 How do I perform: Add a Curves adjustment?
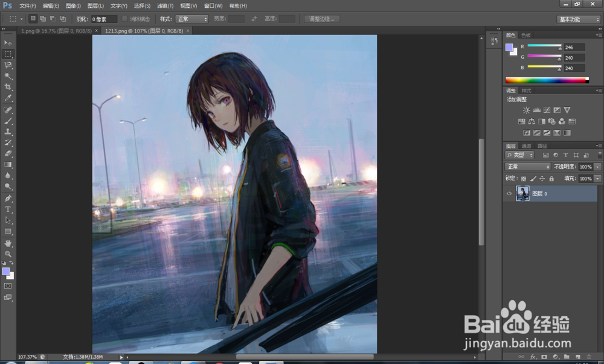coord(547,110)
